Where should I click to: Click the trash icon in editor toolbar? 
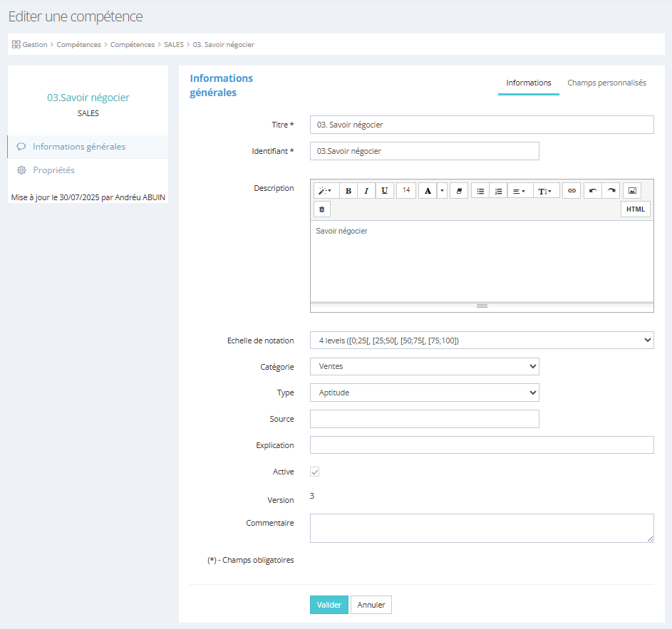point(321,209)
